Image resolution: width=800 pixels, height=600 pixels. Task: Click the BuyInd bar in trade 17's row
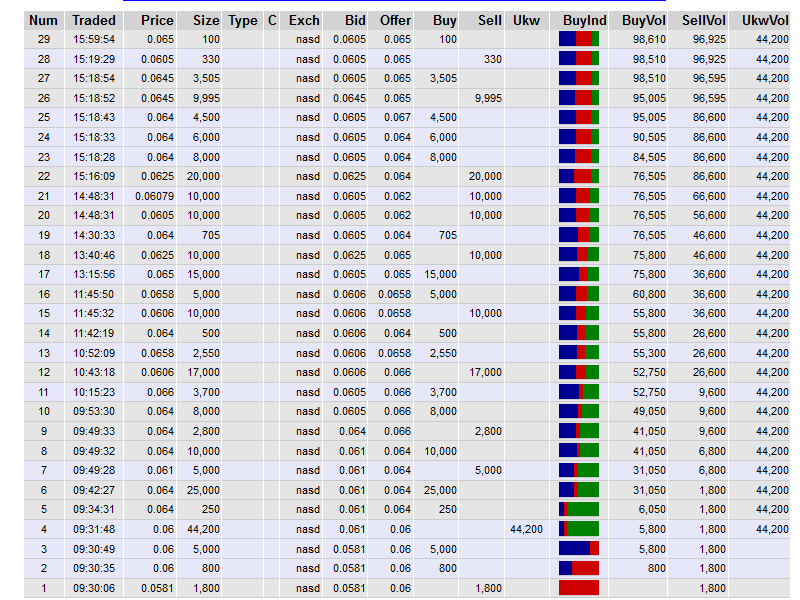click(579, 274)
